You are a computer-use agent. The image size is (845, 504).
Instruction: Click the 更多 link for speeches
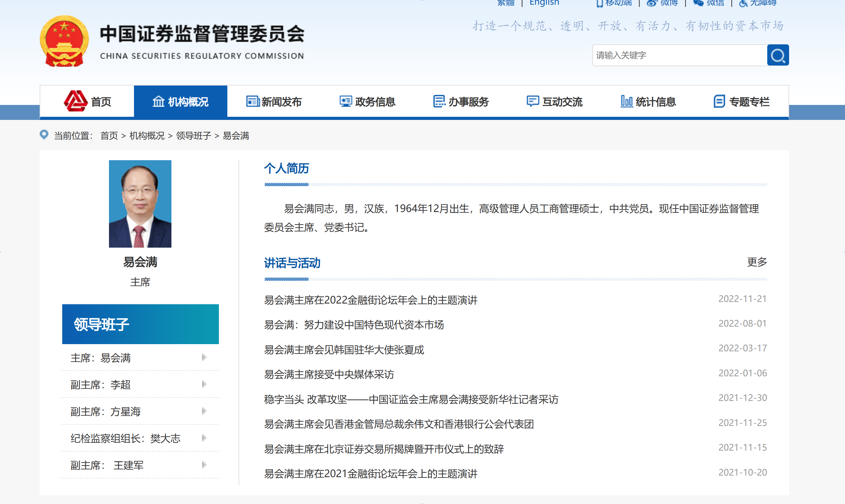click(x=757, y=262)
